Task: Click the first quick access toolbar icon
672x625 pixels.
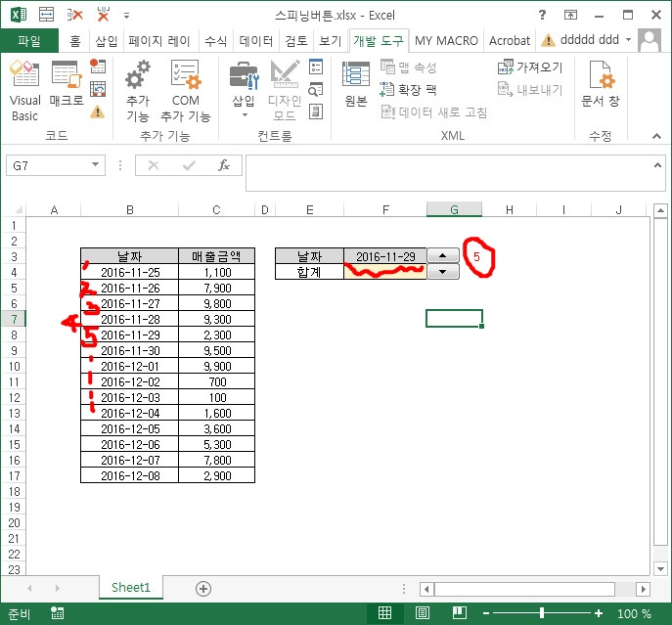Action: click(46, 15)
